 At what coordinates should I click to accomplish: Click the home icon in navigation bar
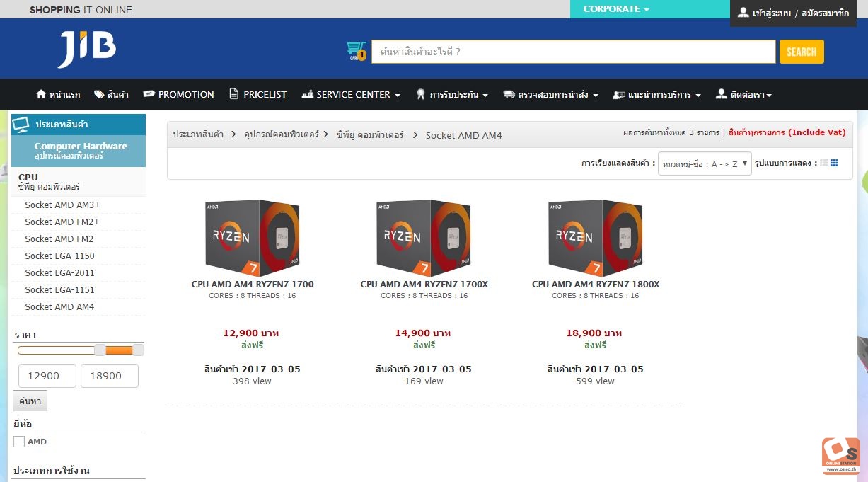click(40, 94)
